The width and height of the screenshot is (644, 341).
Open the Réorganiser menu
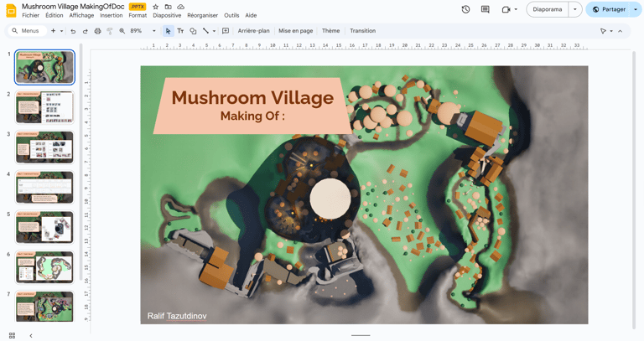[202, 15]
